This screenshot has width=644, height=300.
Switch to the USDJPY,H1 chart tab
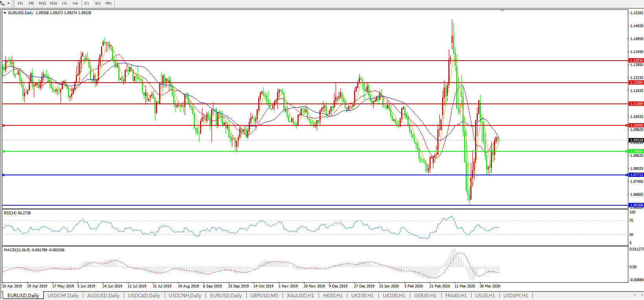click(x=516, y=295)
